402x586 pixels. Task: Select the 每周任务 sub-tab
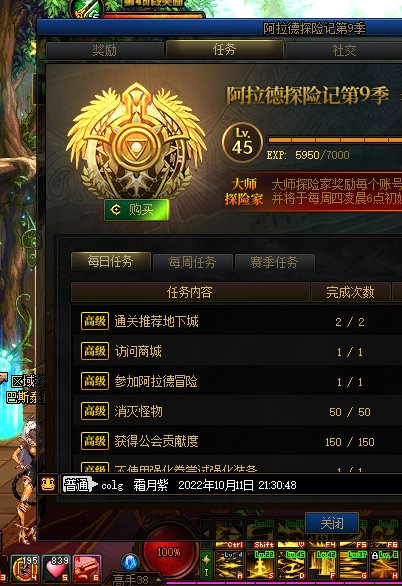coord(192,262)
